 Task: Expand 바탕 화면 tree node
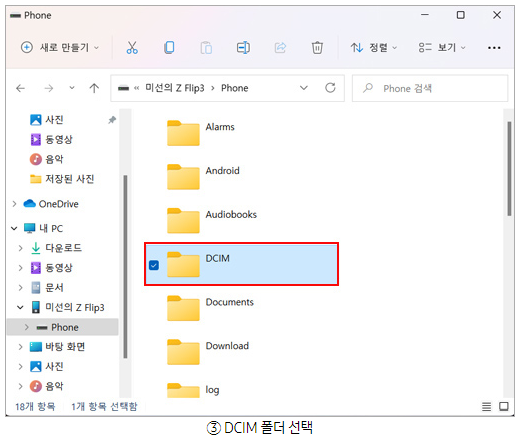pos(20,347)
